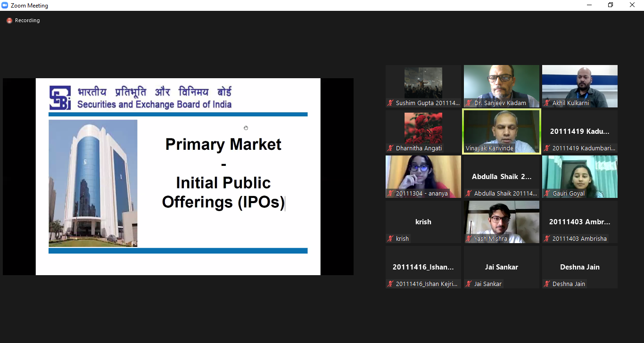Select the Deshna Jain participant tile
Screen dimensions: 644x343
pyautogui.click(x=580, y=267)
